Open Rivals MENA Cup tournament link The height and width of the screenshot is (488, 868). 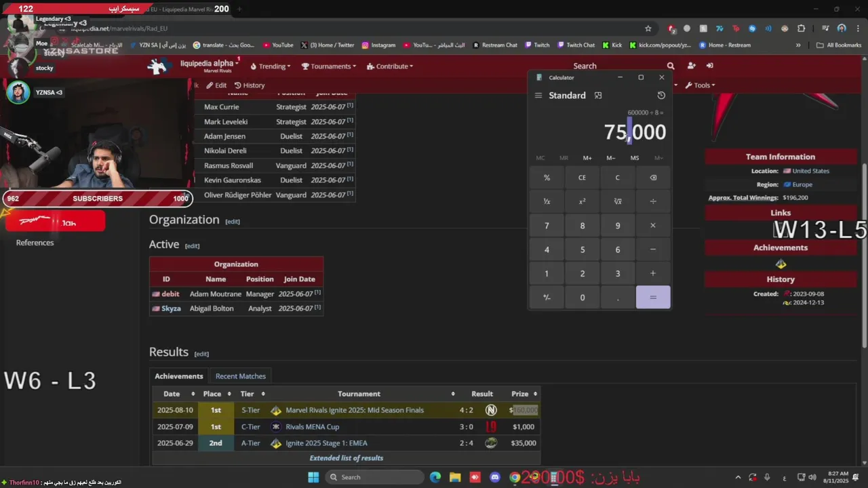(x=313, y=427)
